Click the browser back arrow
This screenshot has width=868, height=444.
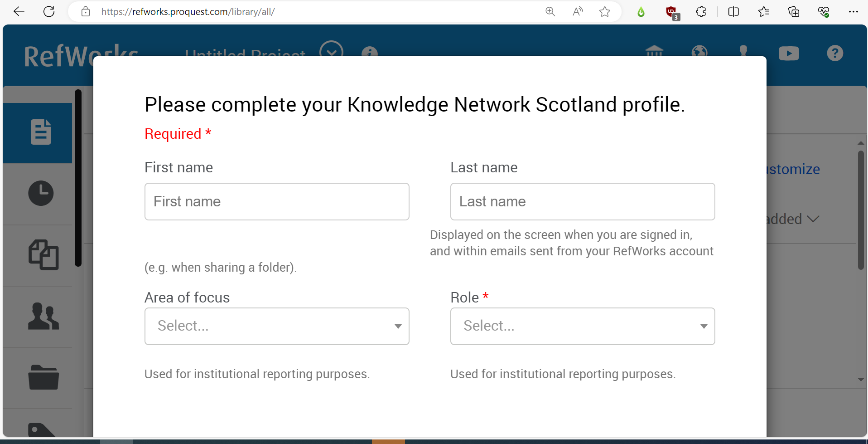(19, 12)
